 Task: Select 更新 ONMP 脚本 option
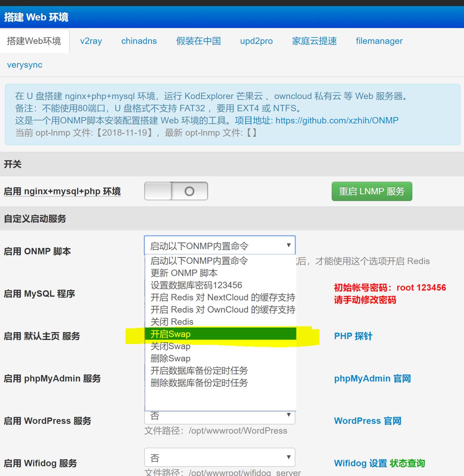pyautogui.click(x=184, y=273)
